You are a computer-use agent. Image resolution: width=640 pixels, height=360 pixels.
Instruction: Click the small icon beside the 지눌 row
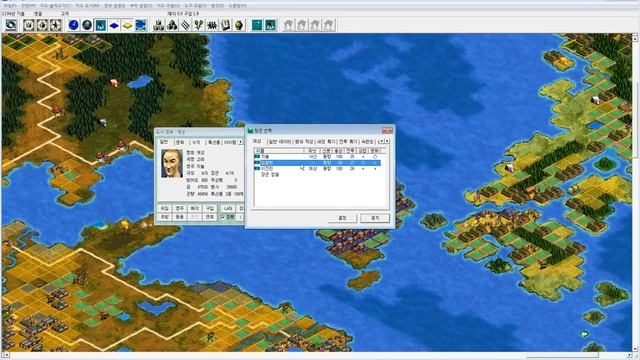tap(257, 156)
